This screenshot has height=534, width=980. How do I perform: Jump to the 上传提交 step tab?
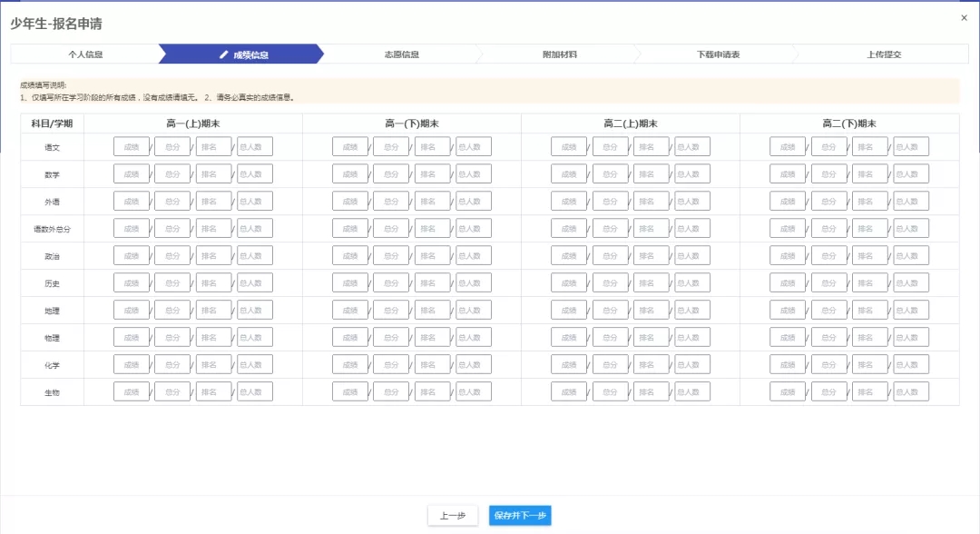pyautogui.click(x=884, y=54)
